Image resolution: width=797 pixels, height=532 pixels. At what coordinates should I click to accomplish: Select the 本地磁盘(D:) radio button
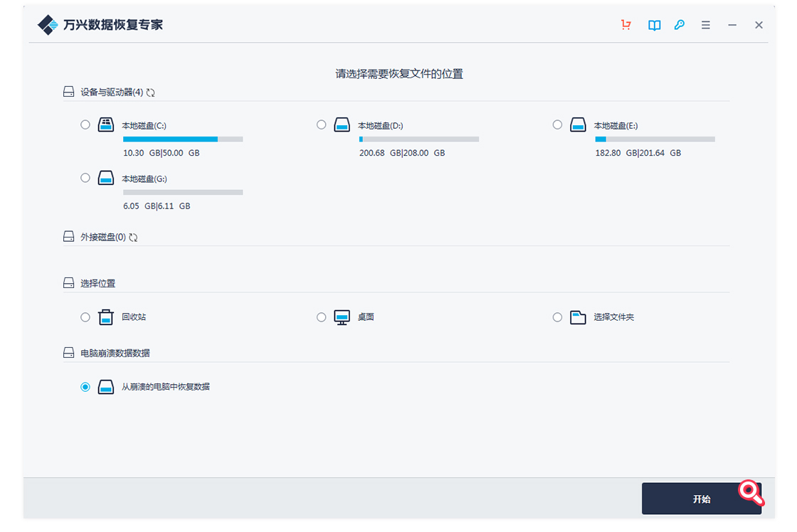tap(321, 124)
